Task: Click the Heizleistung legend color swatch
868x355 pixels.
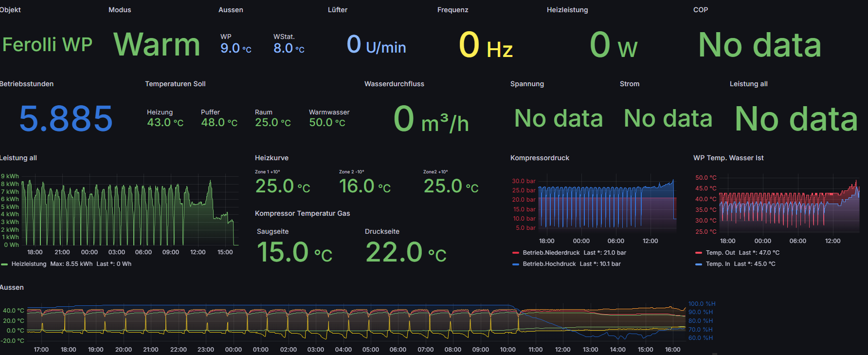Action: 4,264
